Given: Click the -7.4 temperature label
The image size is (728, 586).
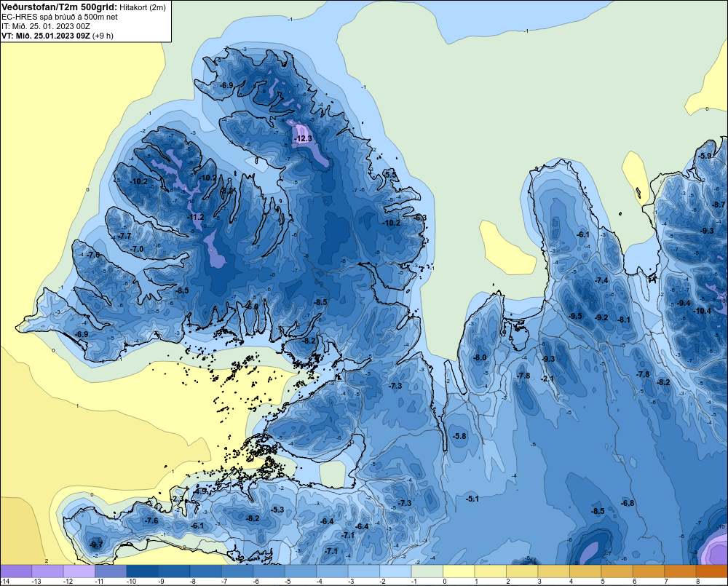Looking at the screenshot, I should (601, 280).
